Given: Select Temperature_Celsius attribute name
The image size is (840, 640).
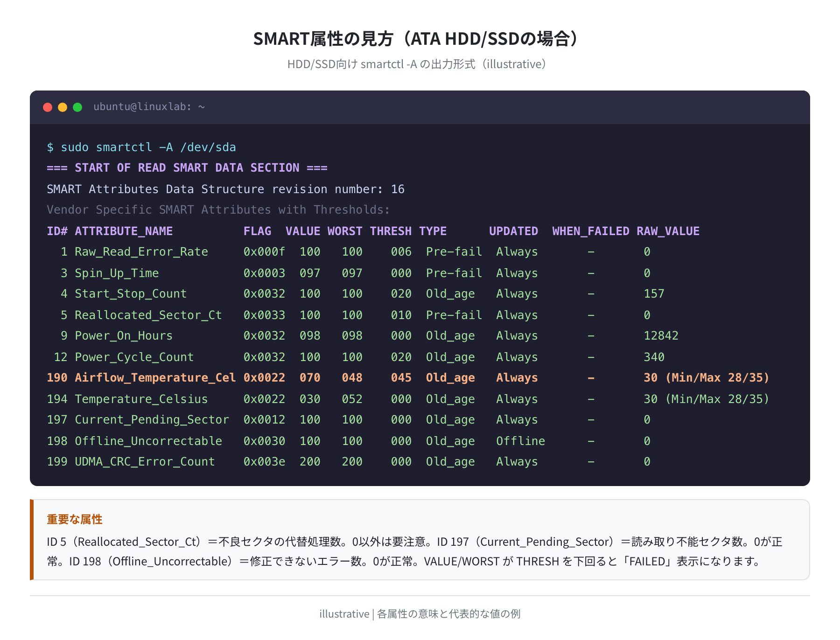Looking at the screenshot, I should (x=141, y=399).
